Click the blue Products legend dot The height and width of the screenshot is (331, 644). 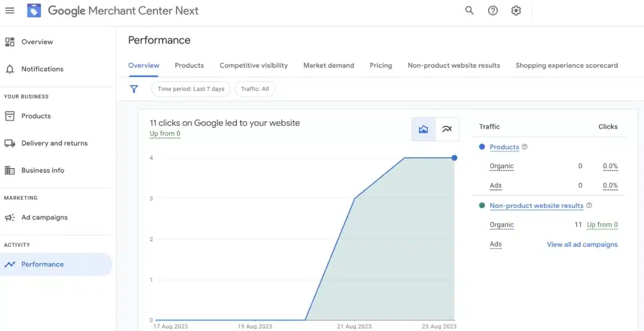coord(482,147)
